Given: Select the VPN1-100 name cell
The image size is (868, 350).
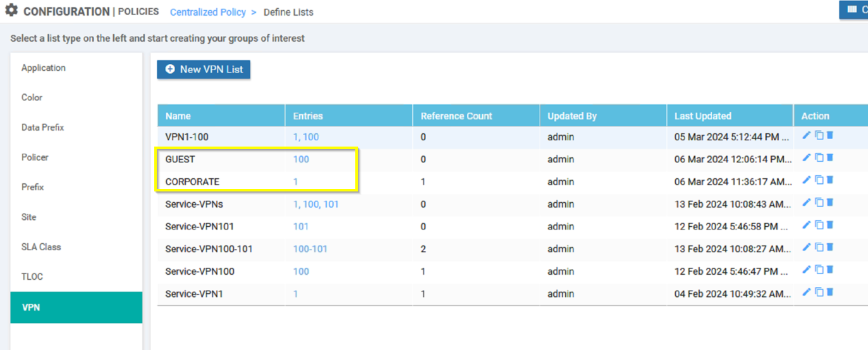Looking at the screenshot, I should pyautogui.click(x=186, y=136).
